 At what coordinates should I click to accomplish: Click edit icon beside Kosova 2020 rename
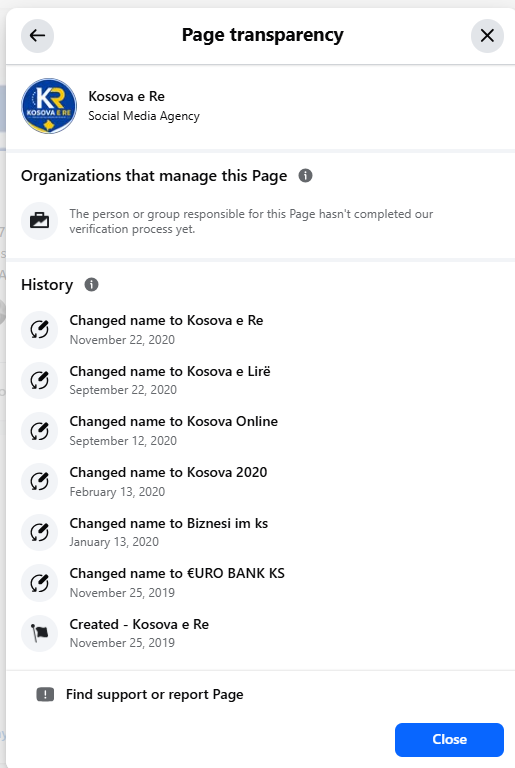point(40,481)
